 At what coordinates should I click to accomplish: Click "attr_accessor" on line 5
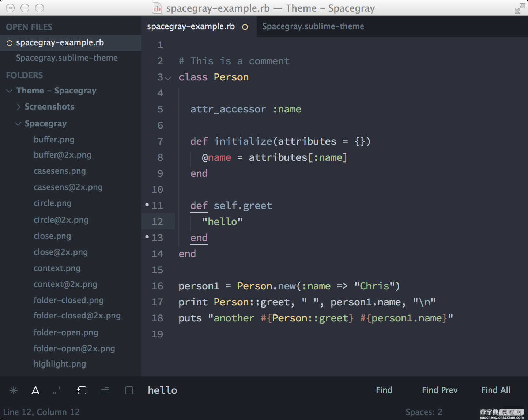tap(228, 110)
